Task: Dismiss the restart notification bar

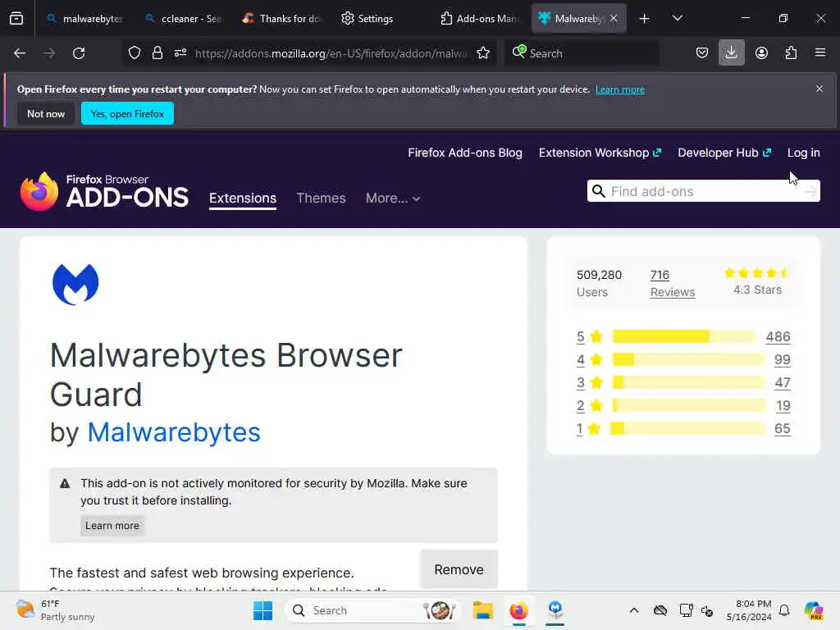Action: click(819, 89)
